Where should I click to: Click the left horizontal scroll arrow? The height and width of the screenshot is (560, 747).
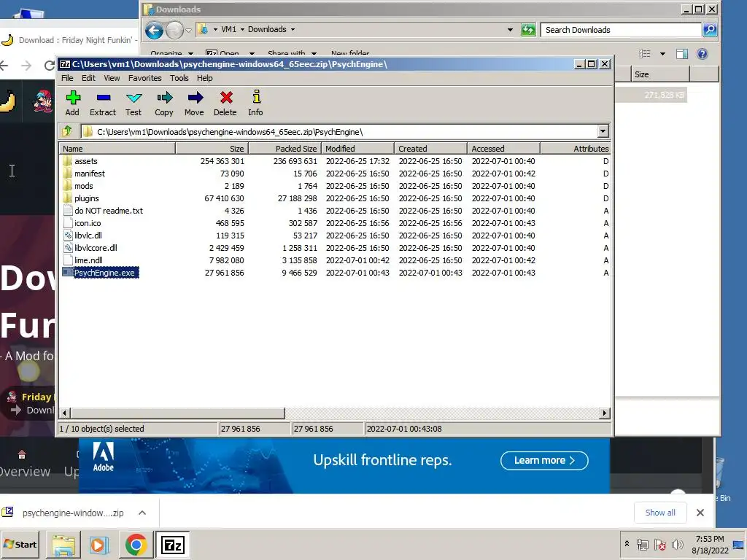pyautogui.click(x=65, y=413)
